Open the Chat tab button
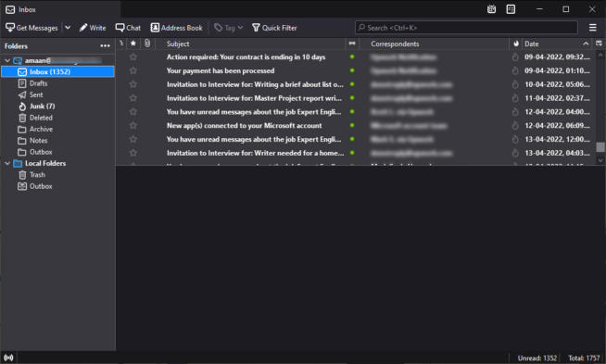Screen dimensions: 606x364 click(x=128, y=28)
